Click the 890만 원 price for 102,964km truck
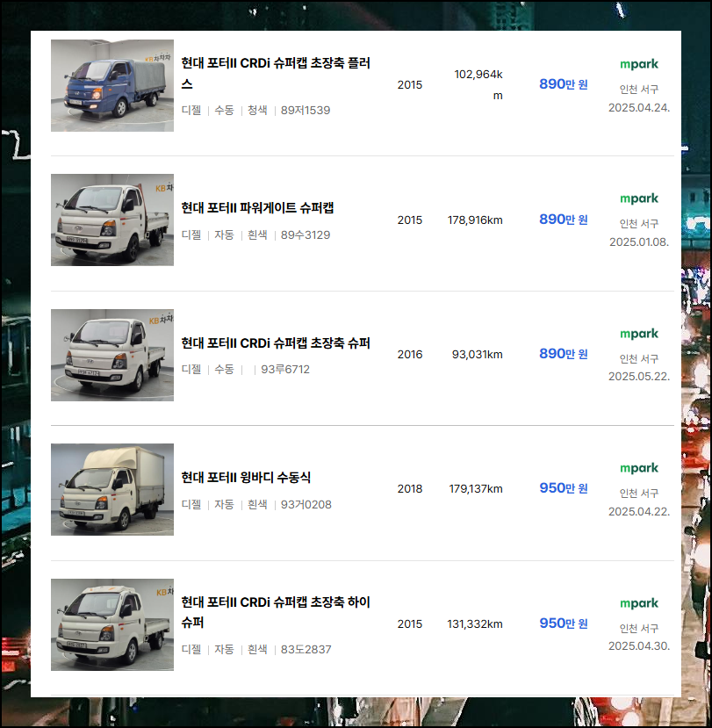The height and width of the screenshot is (728, 712). pos(564,84)
